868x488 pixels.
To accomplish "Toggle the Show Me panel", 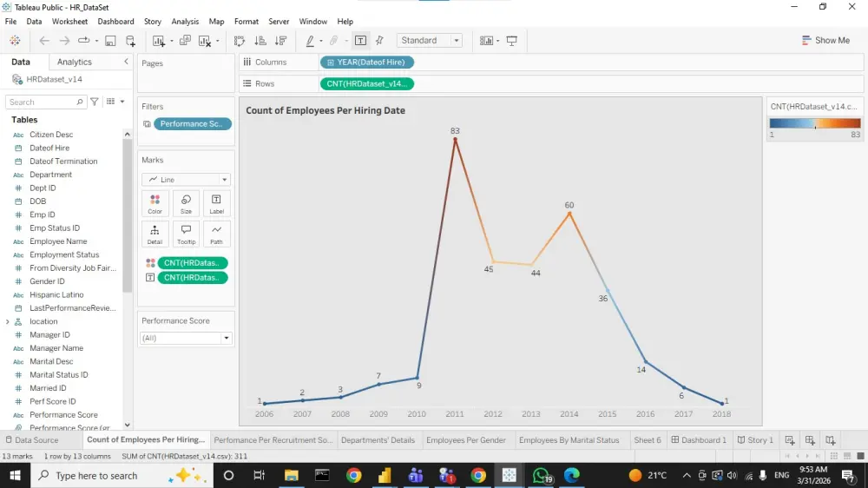I will pos(825,41).
